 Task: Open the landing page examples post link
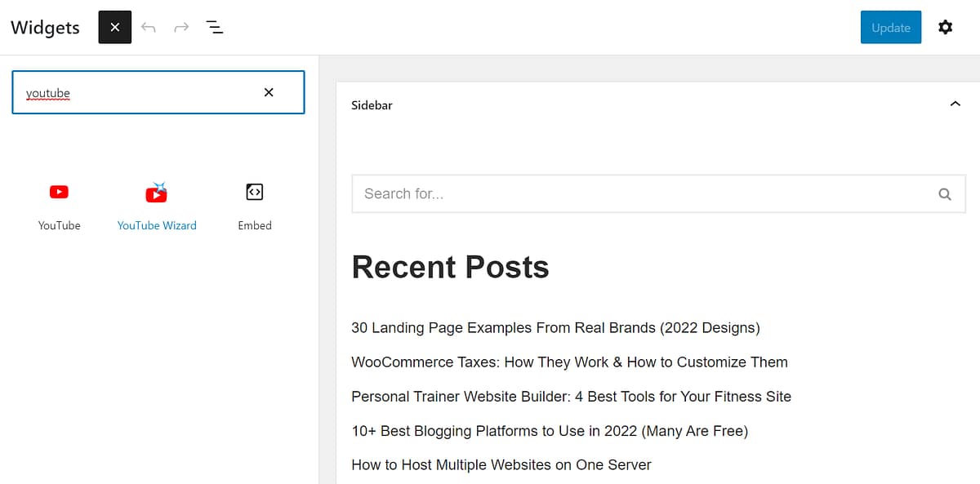[x=555, y=327]
